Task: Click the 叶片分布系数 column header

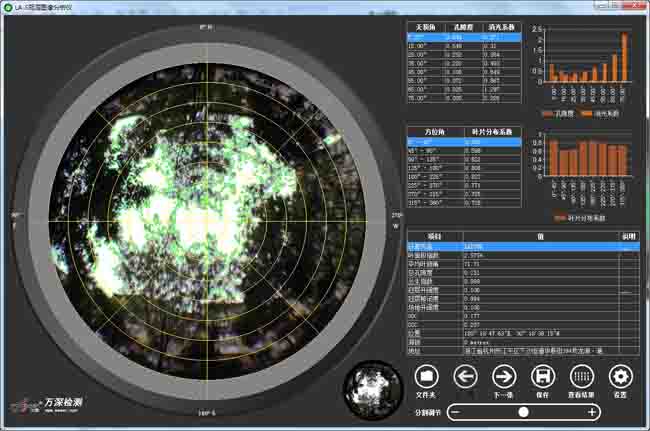Action: [x=493, y=131]
